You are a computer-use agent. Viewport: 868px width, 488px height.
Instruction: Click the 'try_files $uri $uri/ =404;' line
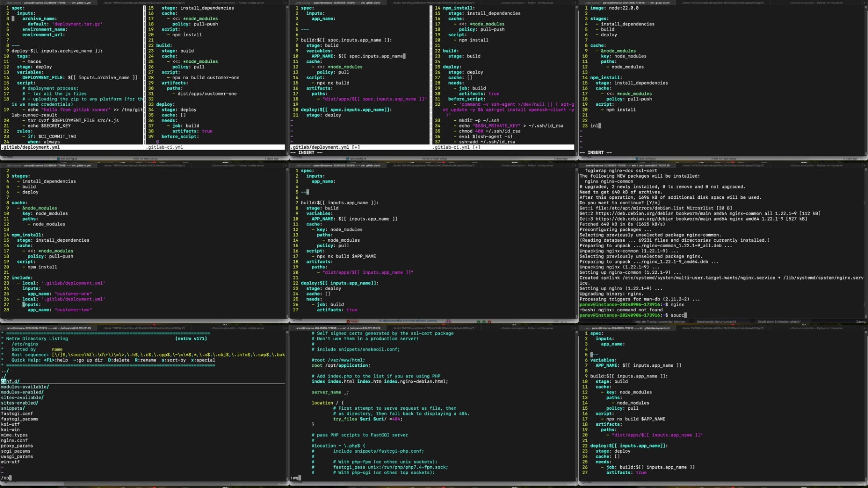(x=368, y=419)
